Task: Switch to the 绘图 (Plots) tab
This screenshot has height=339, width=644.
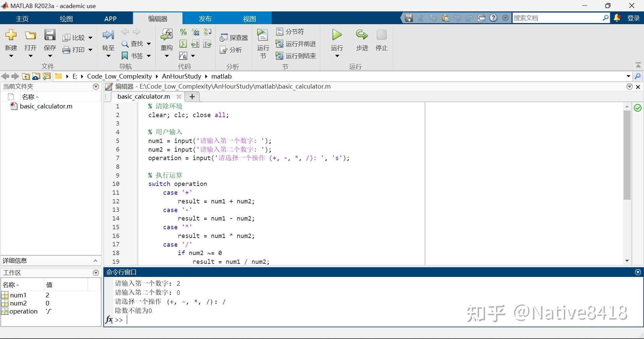Action: (x=66, y=19)
